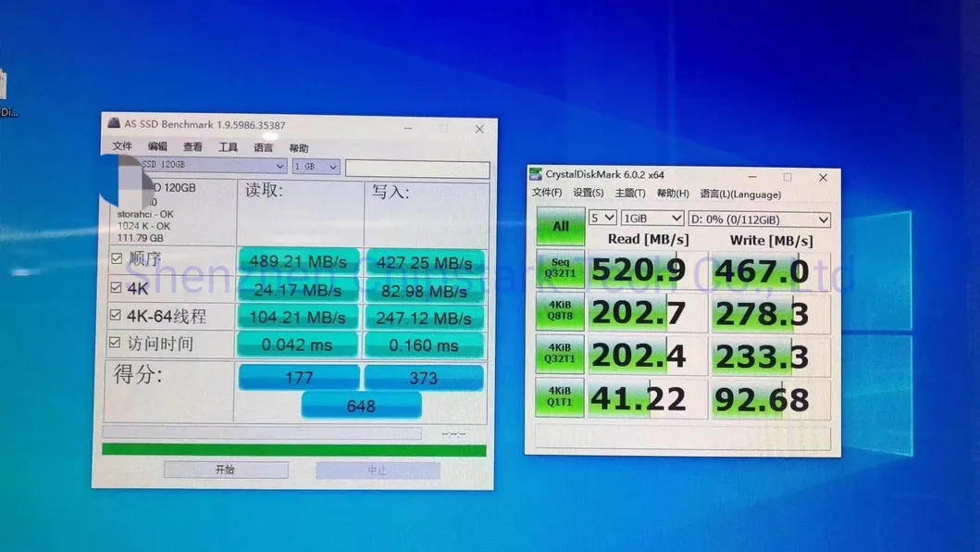Click the 开始 start button

tap(226, 470)
